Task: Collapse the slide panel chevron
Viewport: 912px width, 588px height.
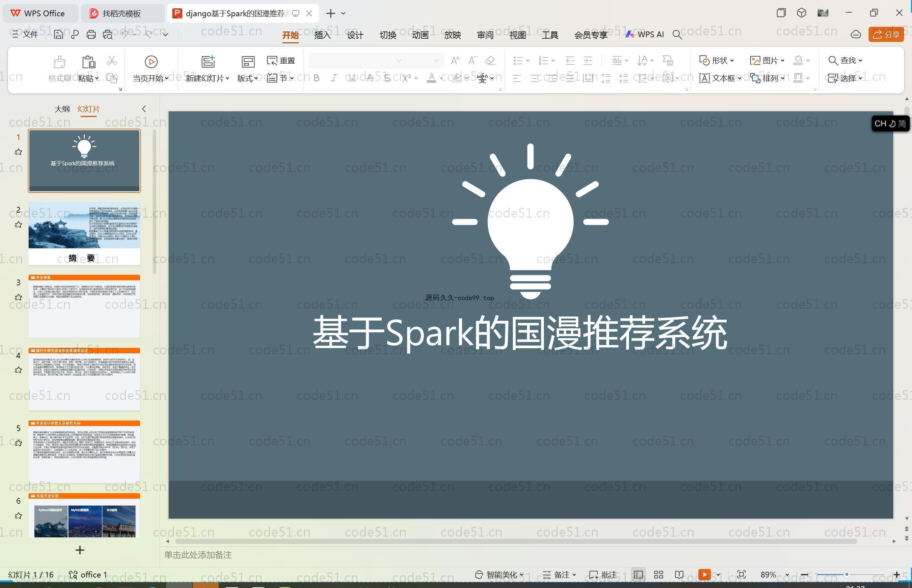Action: 144,109
